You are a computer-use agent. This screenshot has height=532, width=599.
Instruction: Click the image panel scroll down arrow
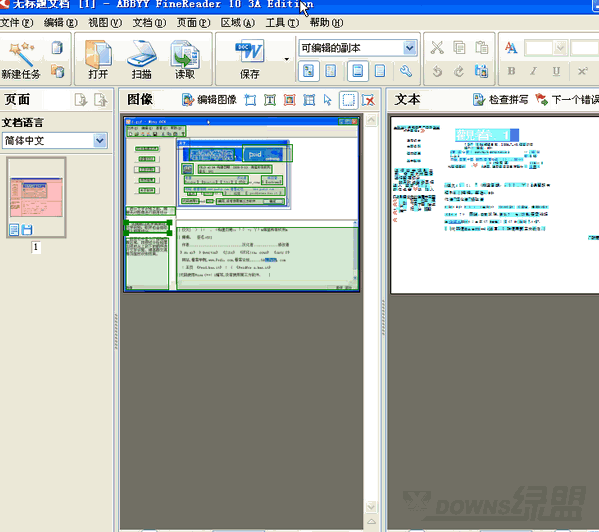371,507
